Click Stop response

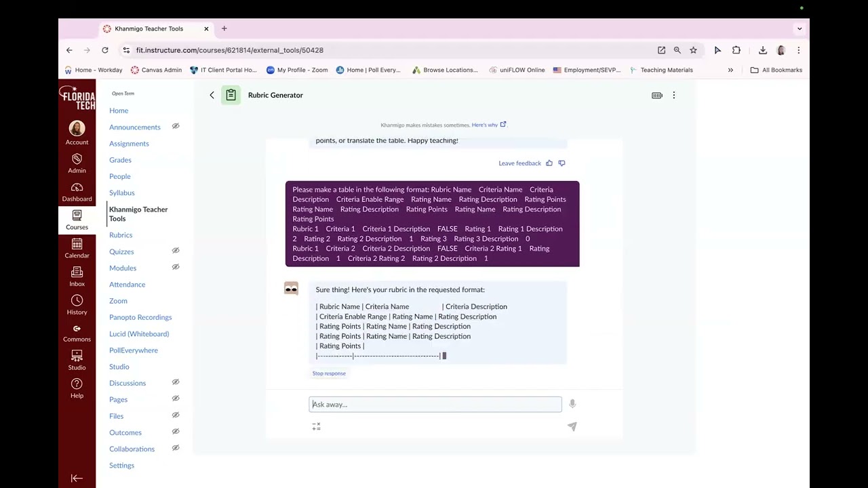point(329,373)
